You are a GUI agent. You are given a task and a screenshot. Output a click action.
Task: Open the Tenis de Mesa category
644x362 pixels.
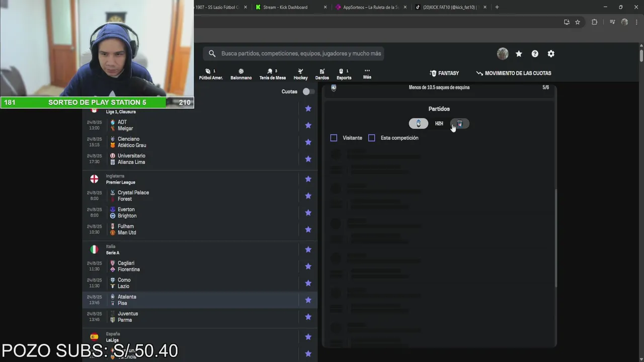pyautogui.click(x=272, y=74)
